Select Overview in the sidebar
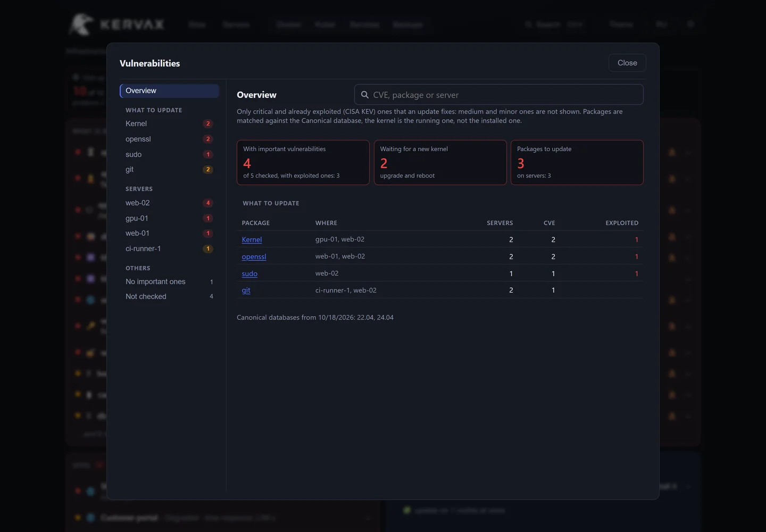This screenshot has height=532, width=766. click(x=170, y=91)
